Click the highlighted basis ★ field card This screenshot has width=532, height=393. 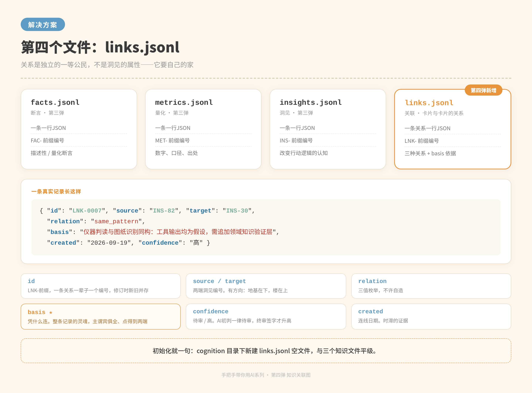pos(100,316)
